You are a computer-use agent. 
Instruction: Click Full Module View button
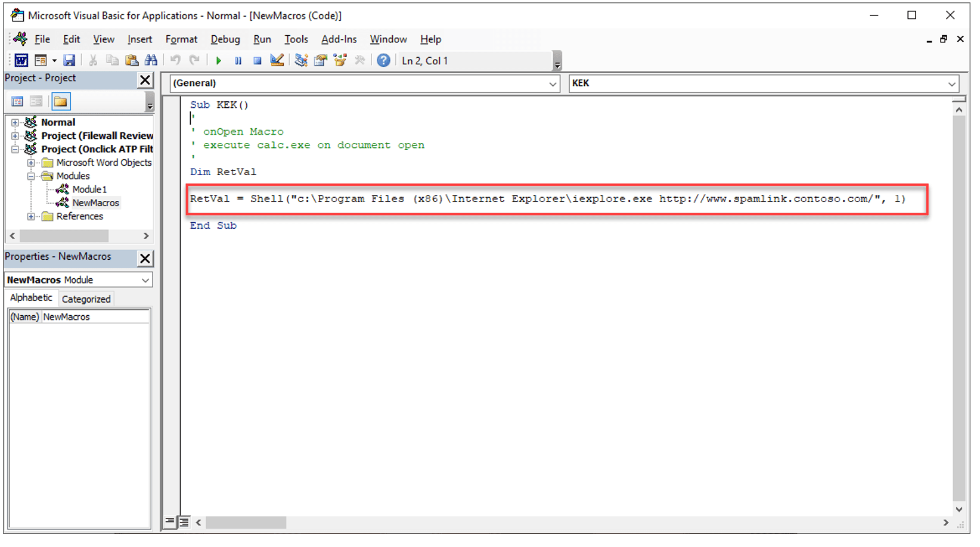coord(184,523)
